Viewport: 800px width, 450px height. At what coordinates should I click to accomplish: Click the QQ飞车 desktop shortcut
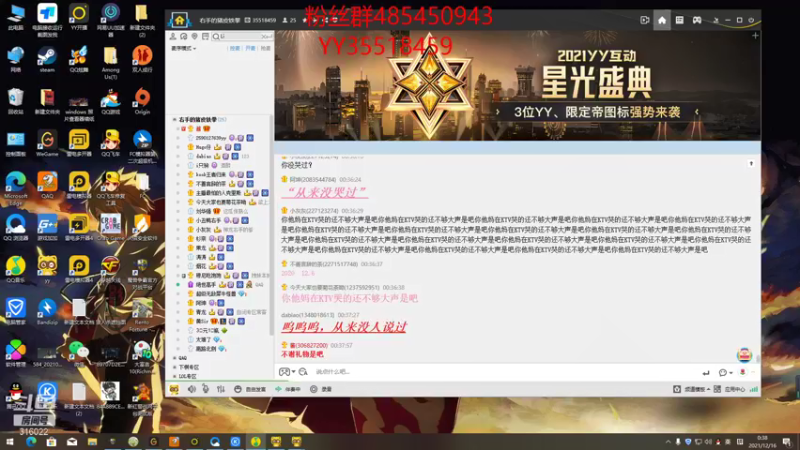(x=110, y=143)
